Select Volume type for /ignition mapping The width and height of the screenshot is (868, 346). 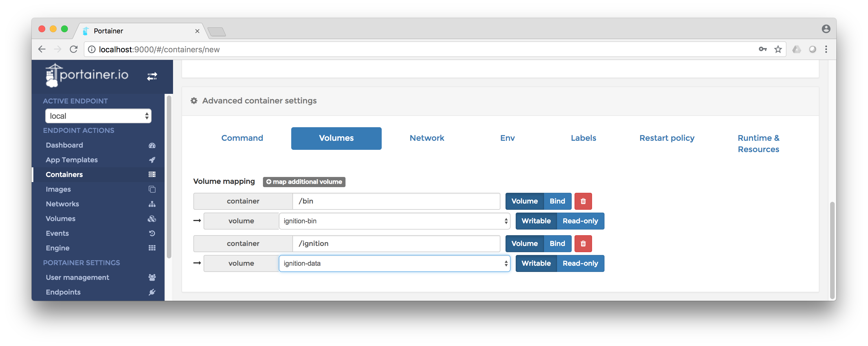tap(524, 244)
